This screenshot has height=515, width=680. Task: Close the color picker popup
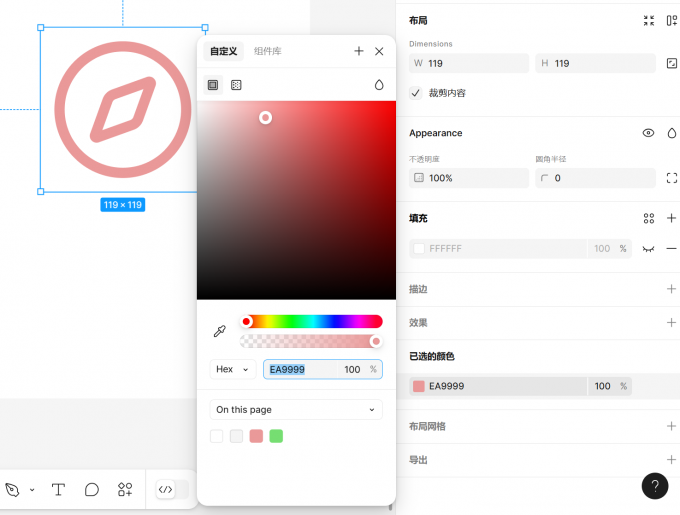[379, 52]
